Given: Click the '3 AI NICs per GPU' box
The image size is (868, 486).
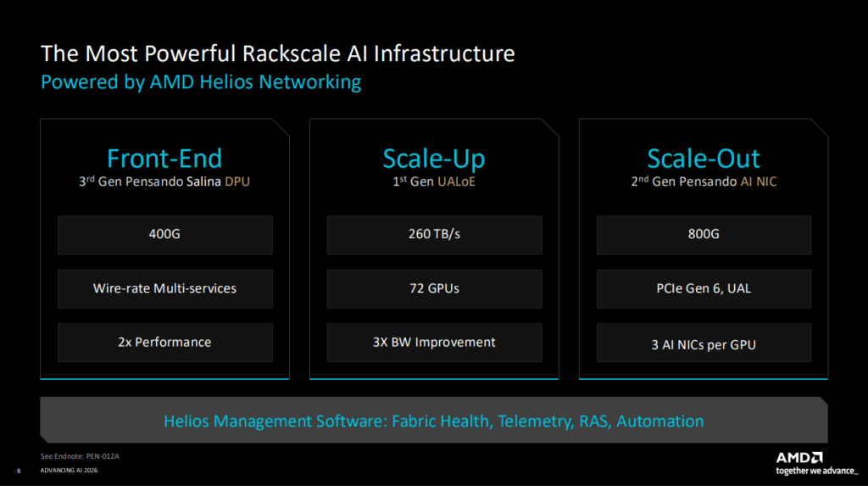Looking at the screenshot, I should click(704, 343).
